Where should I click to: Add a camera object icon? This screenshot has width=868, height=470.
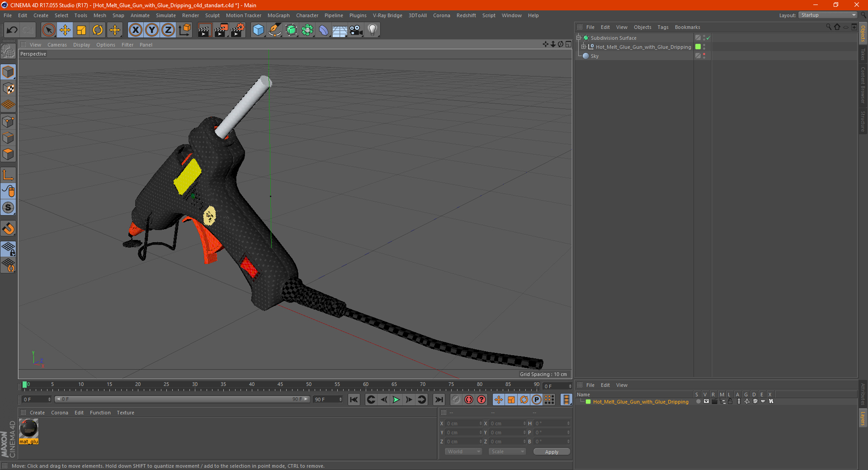click(x=356, y=30)
